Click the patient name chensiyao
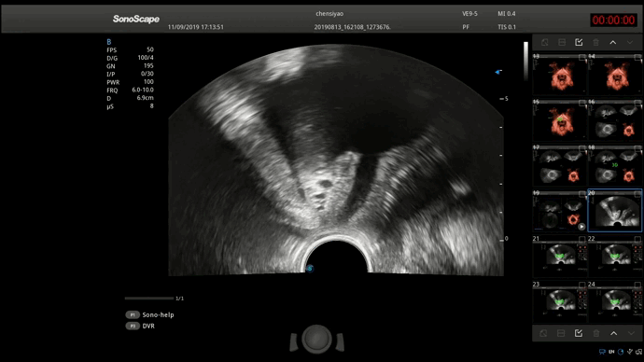The image size is (644, 362). (329, 14)
